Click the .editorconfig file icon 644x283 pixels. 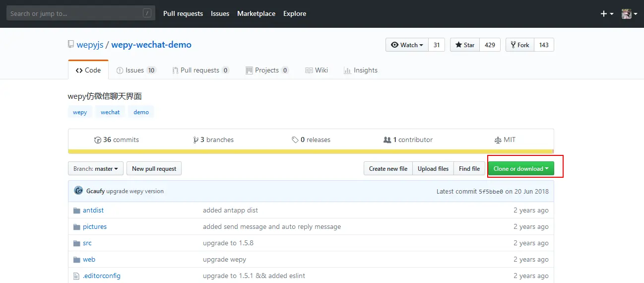pyautogui.click(x=76, y=276)
